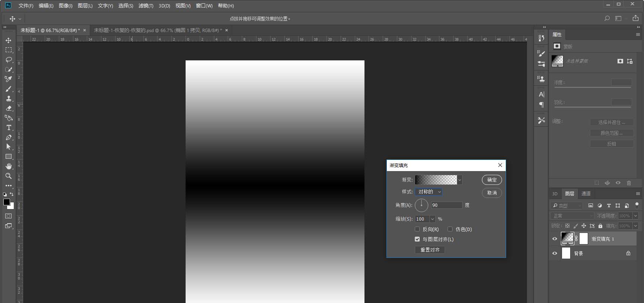Open the Brush Settings panel icon
Image resolution: width=644 pixels, height=303 pixels.
coord(542,53)
